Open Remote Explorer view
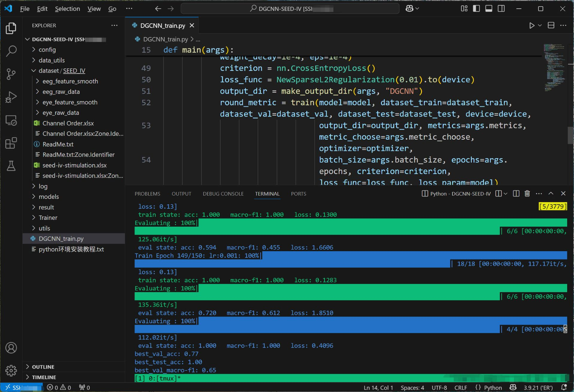 [x=11, y=120]
